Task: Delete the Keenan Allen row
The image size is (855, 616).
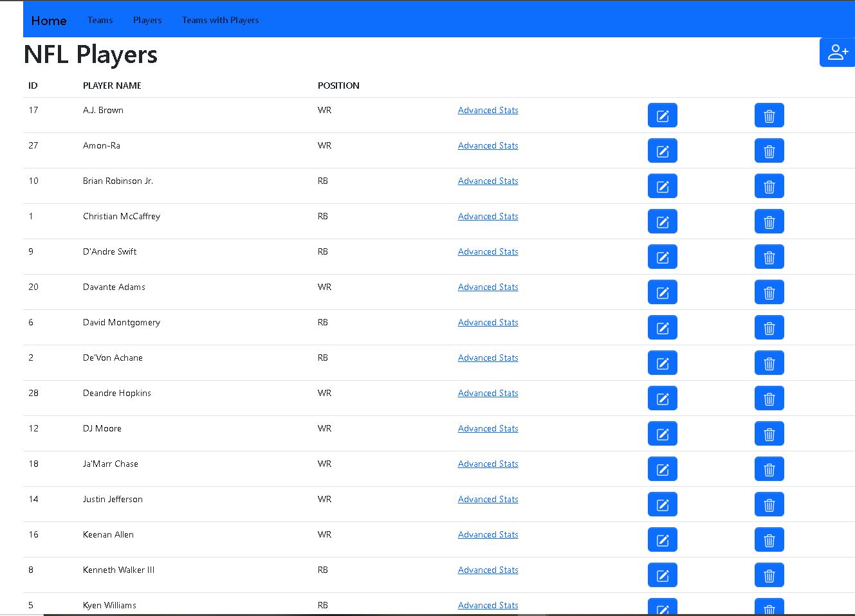Action: [769, 540]
